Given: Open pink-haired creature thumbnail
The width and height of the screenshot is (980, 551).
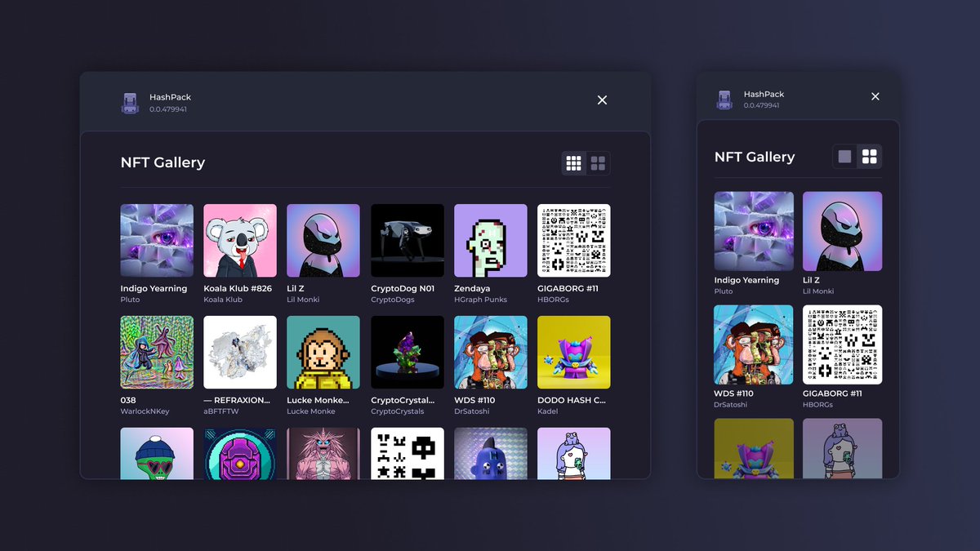Looking at the screenshot, I should (x=323, y=453).
